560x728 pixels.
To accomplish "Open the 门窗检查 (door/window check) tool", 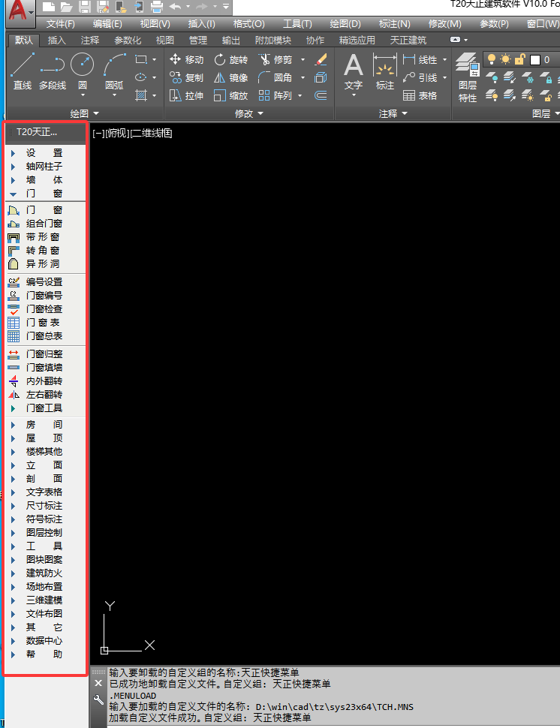I will (44, 308).
